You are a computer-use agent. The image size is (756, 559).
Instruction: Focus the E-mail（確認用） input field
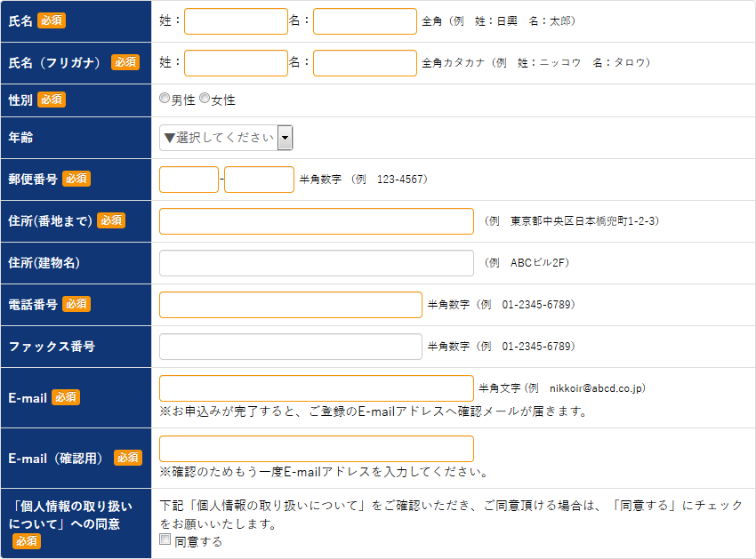(x=317, y=449)
